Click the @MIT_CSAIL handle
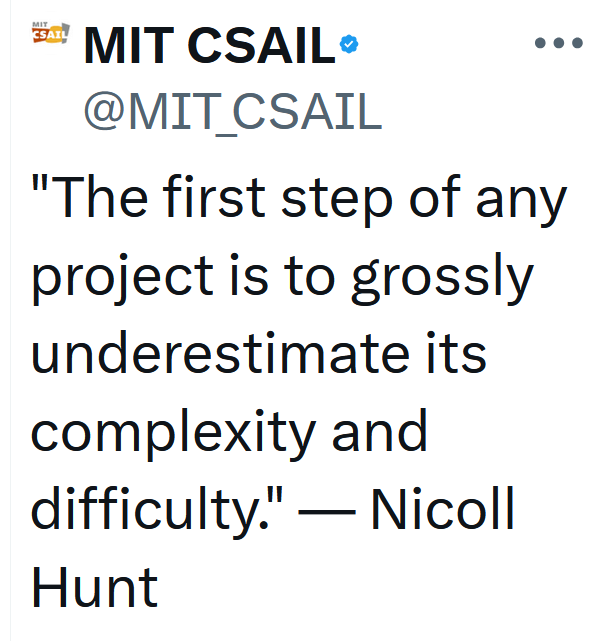This screenshot has width=602, height=641. click(x=231, y=112)
